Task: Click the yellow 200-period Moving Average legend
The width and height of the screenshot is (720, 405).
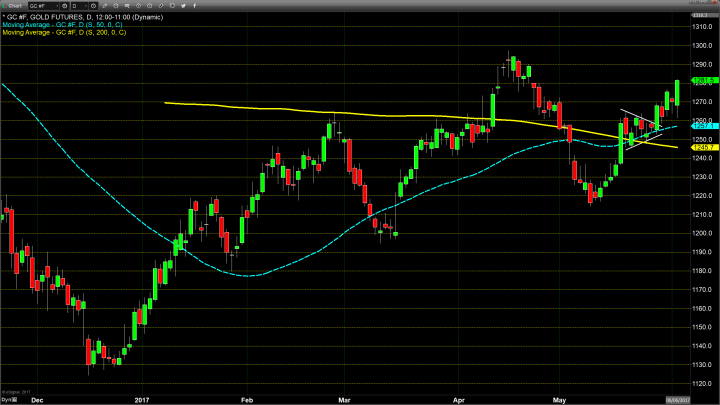Action: 65,33
